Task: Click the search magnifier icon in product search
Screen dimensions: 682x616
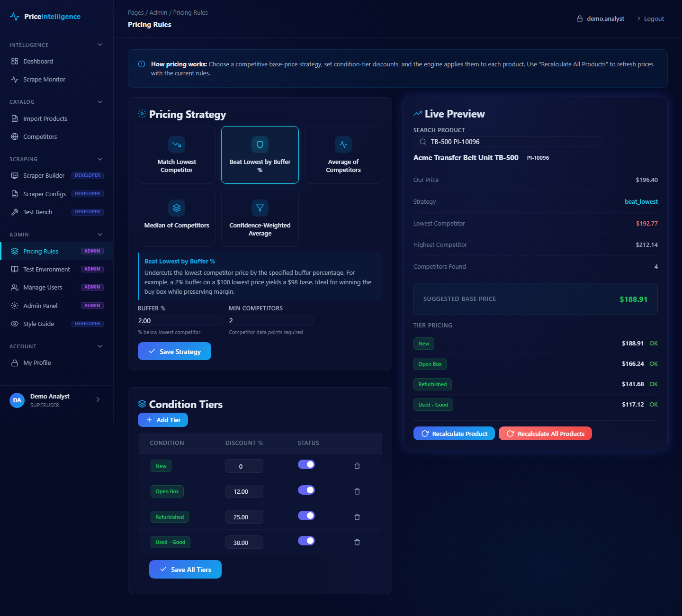Action: click(x=423, y=142)
